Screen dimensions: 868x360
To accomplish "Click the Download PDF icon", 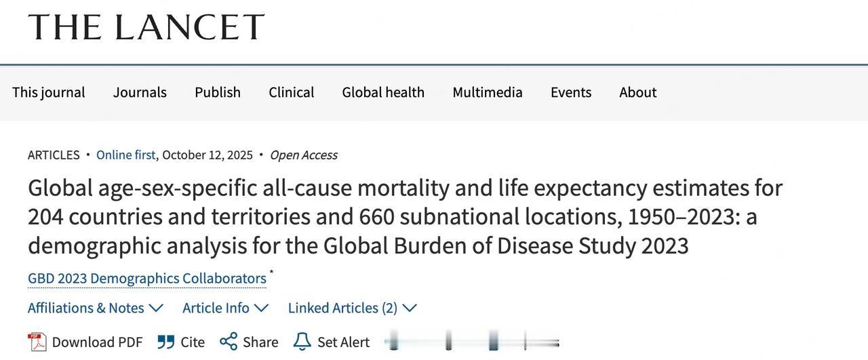I will (x=37, y=342).
